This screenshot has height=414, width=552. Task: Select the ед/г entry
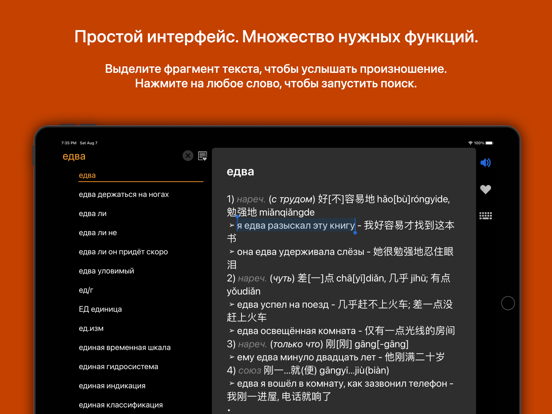click(x=86, y=290)
